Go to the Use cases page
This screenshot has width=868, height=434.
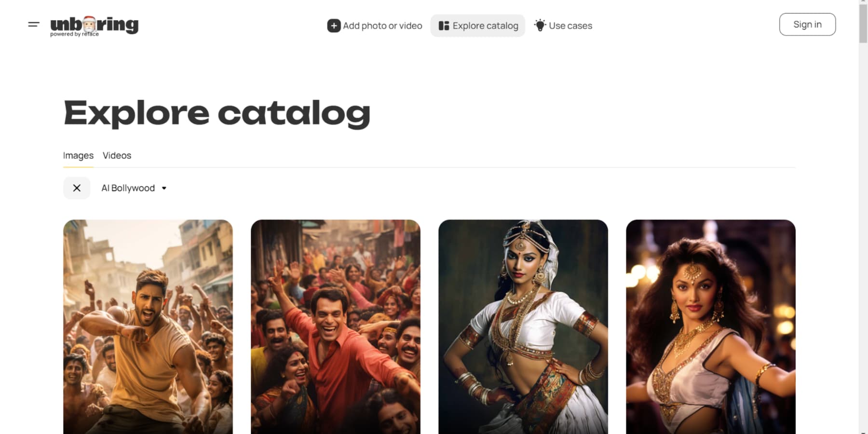[x=563, y=26]
